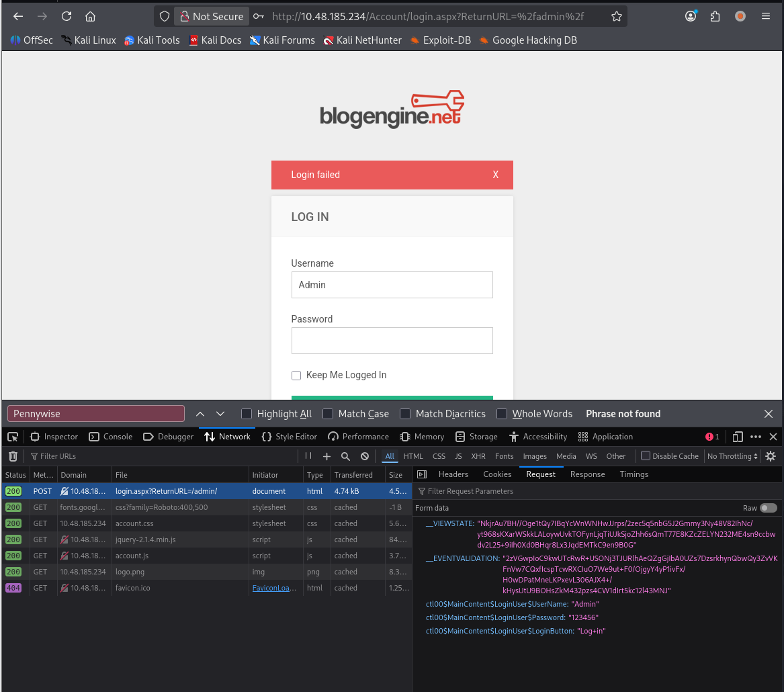Enable the Keep Me Logged In checkbox
This screenshot has height=692, width=784.
(296, 376)
